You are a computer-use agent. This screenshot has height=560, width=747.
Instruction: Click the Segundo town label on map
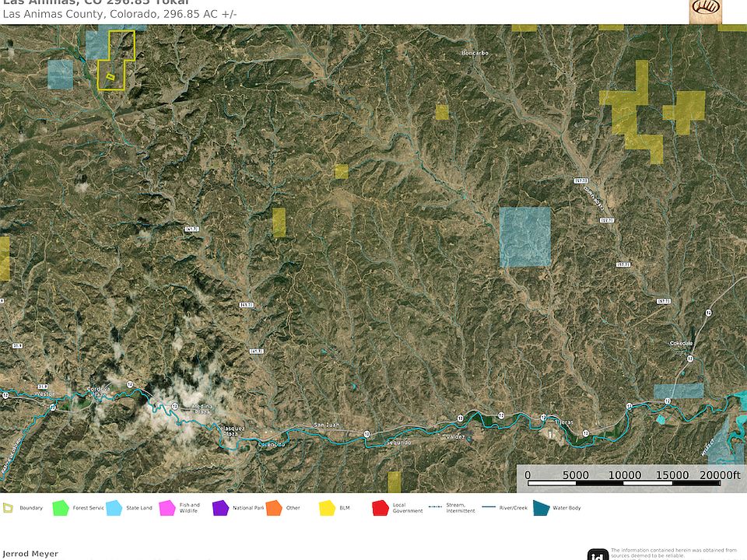[398, 443]
